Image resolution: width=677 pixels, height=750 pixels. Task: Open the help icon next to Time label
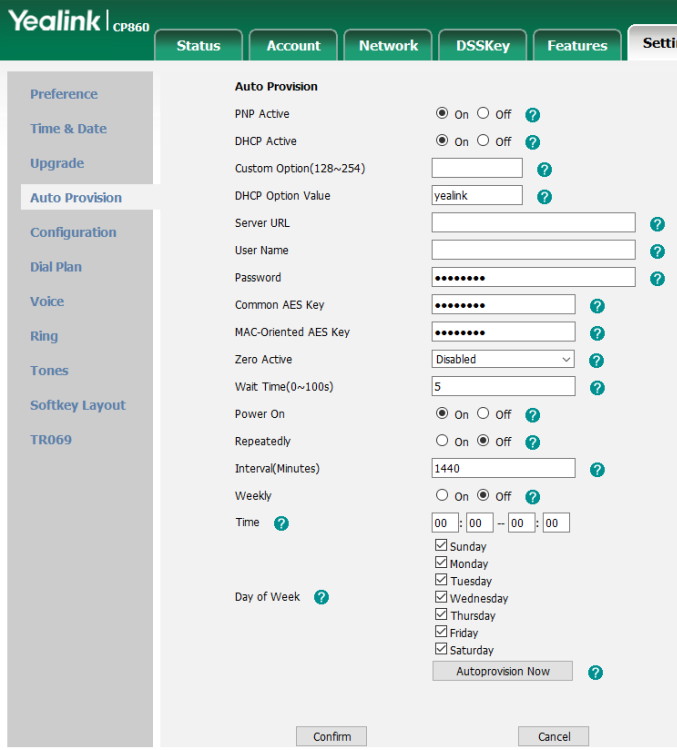(x=281, y=524)
